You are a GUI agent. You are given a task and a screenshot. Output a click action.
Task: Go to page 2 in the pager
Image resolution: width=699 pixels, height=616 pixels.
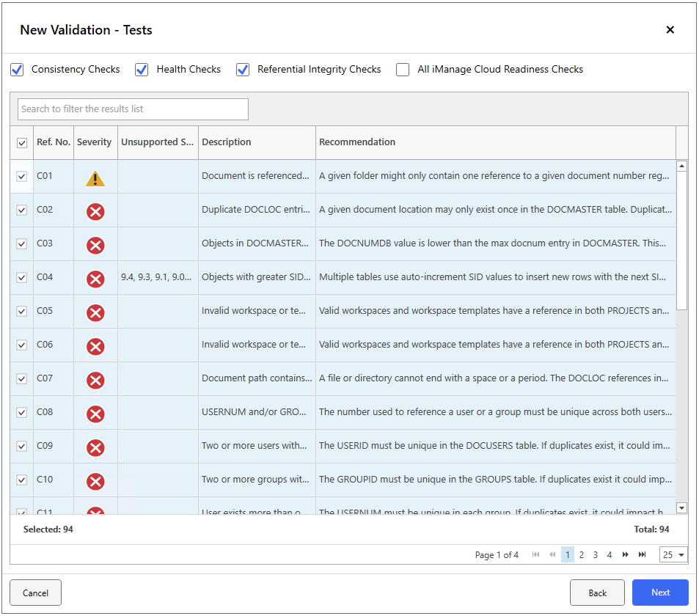tap(581, 554)
